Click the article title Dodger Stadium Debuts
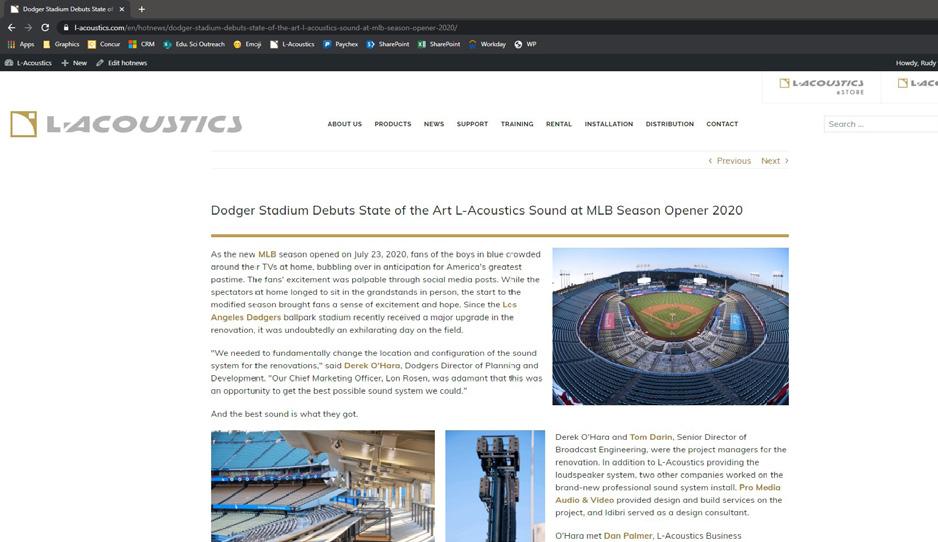Screen dimensions: 938x542 click(477, 211)
